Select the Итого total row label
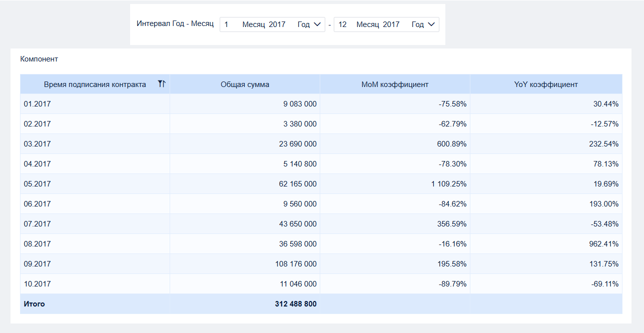Screen dimensions: 644x333 [35, 304]
